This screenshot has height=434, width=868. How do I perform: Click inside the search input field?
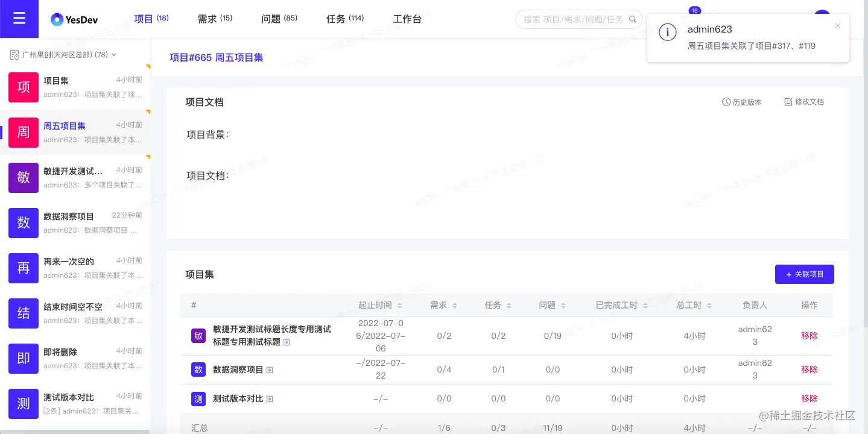pyautogui.click(x=573, y=19)
